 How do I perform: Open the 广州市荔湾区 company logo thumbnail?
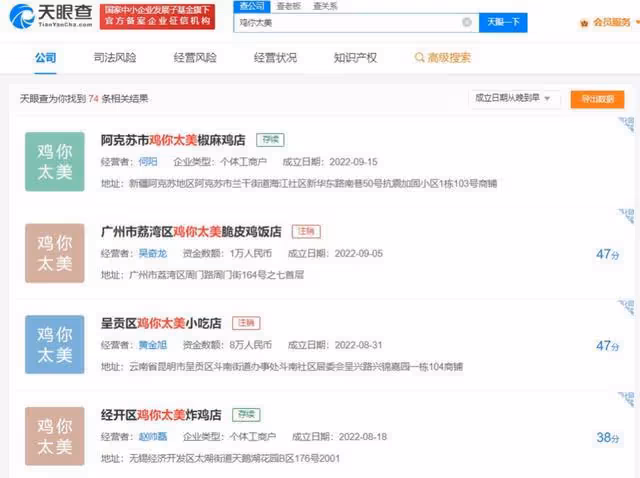click(x=55, y=253)
